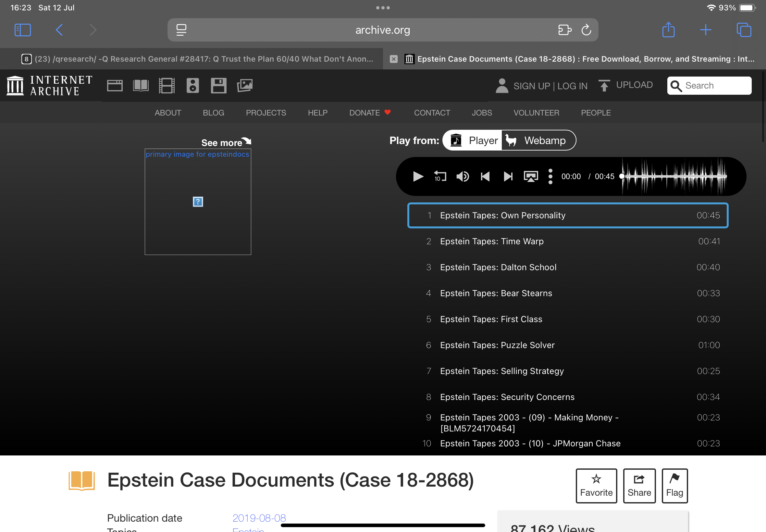The image size is (766, 532).
Task: Click the See more link
Action: pyautogui.click(x=226, y=142)
